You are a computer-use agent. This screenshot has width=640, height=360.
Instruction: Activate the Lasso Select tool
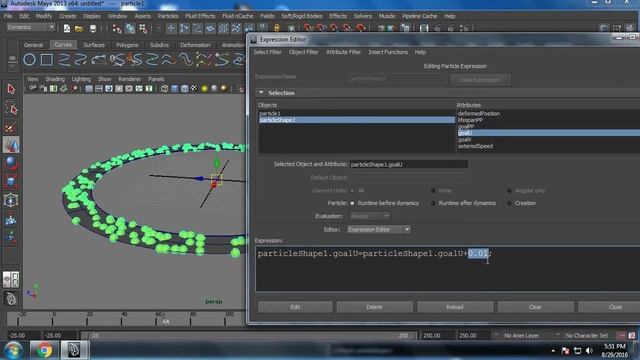click(x=11, y=109)
